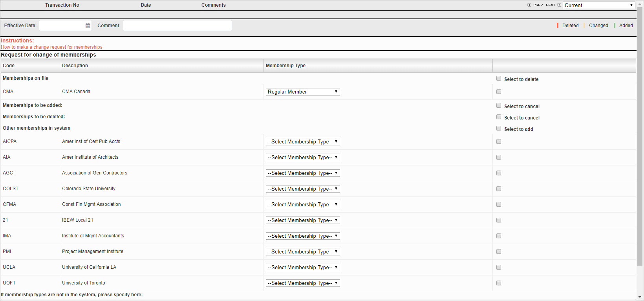Check the UOFT membership add checkbox
Screen dimensions: 644x301
pos(499,283)
